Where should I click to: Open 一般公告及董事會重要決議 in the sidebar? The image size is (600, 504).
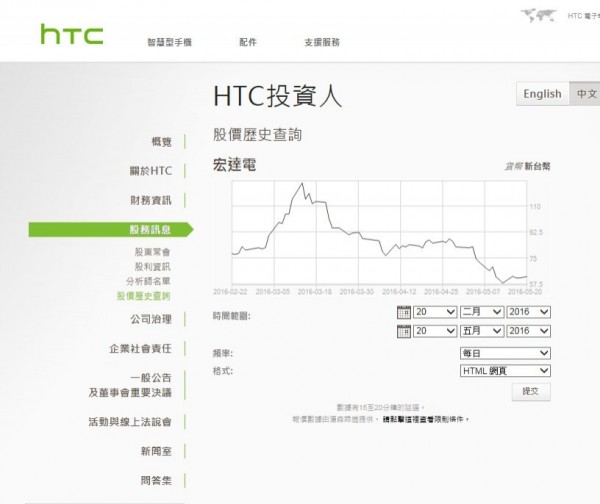click(x=130, y=385)
